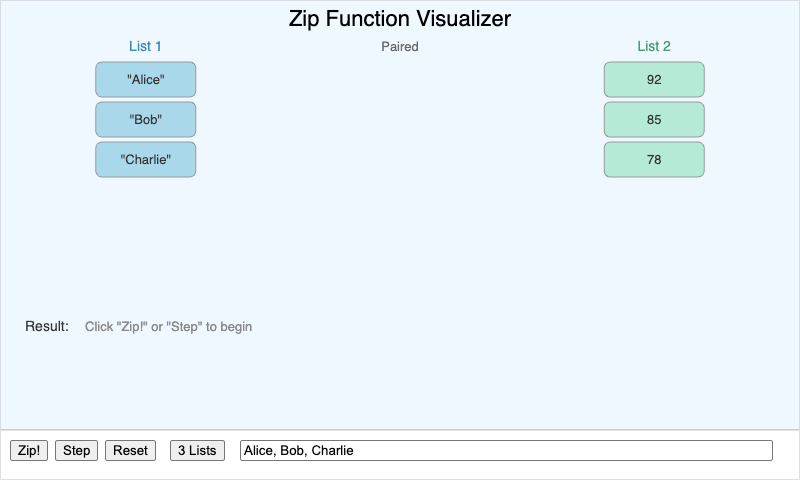Click the "Alice" list item box
This screenshot has height=480, width=800.
(x=146, y=80)
